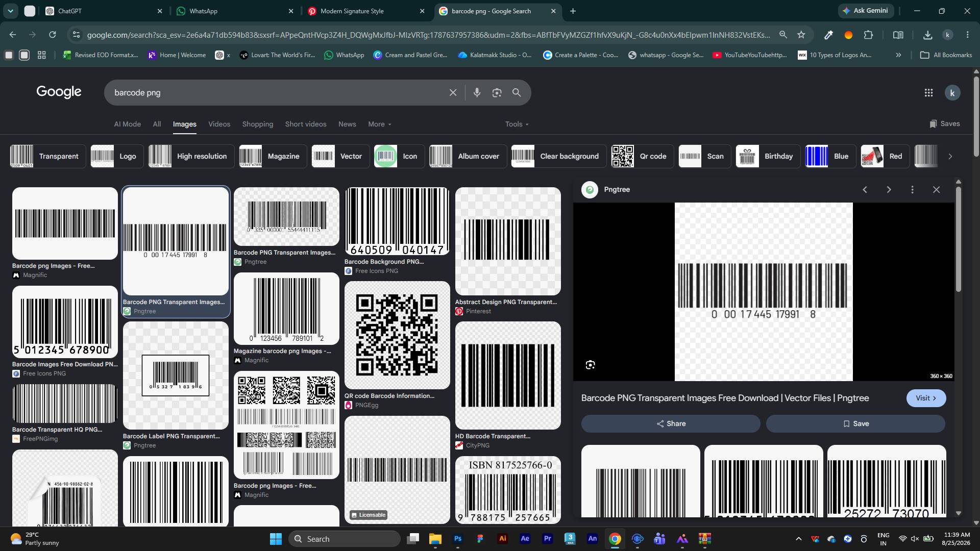Viewport: 980px width, 551px height.
Task: Switch to the Videos tab
Action: pos(219,124)
